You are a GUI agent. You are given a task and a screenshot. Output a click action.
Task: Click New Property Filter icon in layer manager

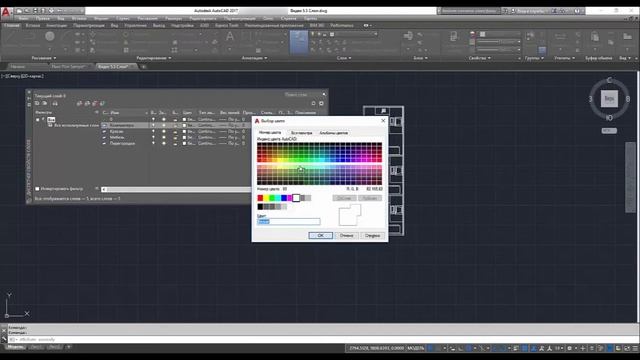click(x=37, y=104)
